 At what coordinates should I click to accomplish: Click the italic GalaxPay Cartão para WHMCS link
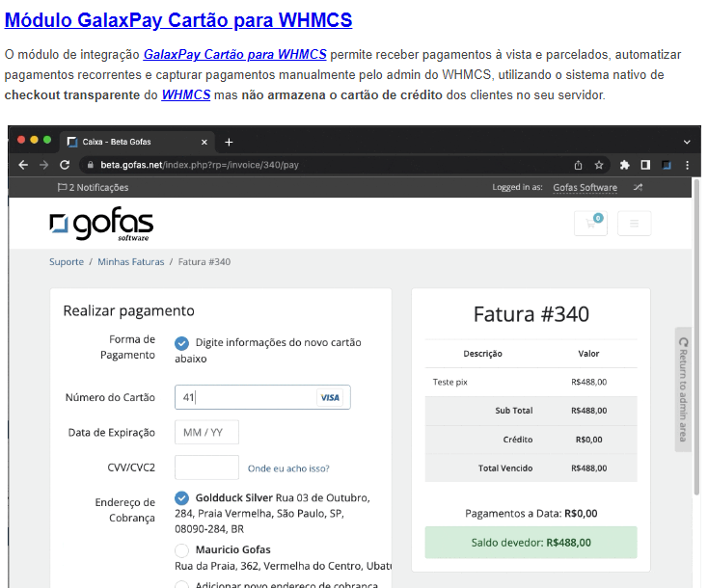pos(234,55)
